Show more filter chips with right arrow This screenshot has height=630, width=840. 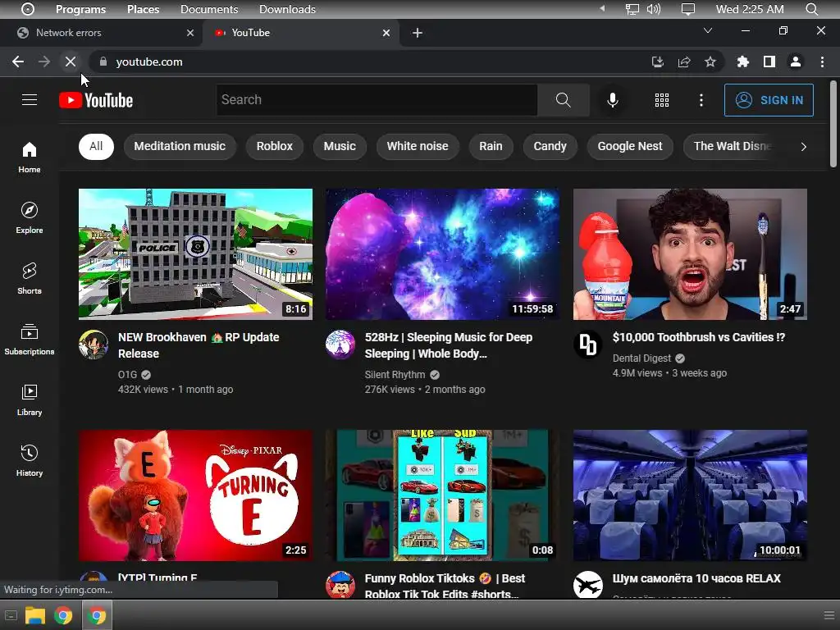803,147
